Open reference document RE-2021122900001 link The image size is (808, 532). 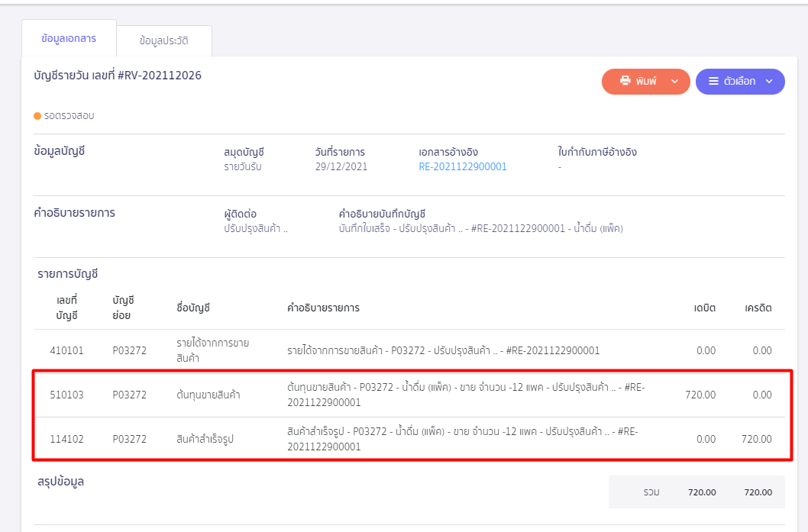coord(463,167)
